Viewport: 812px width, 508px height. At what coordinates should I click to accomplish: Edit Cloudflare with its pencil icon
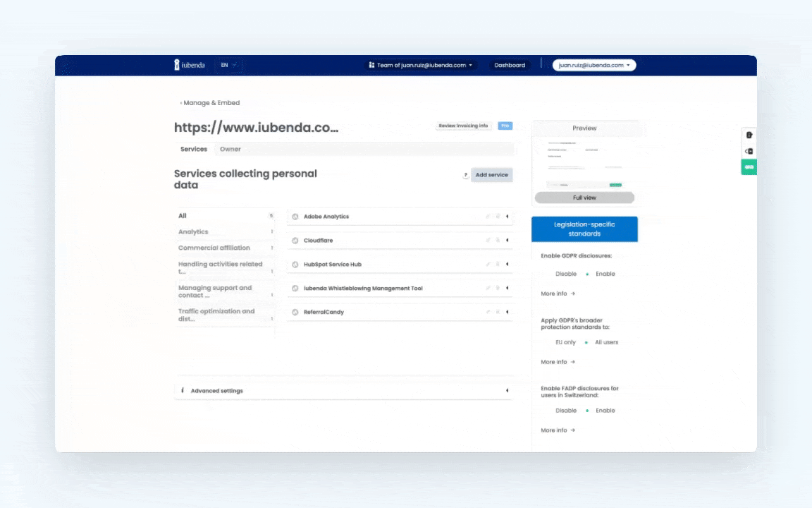488,241
